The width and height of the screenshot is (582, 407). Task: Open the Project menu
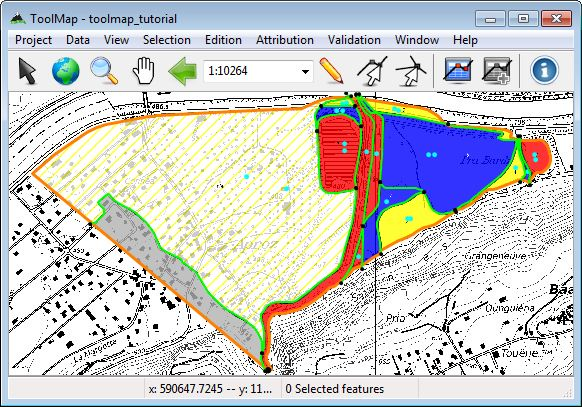33,40
